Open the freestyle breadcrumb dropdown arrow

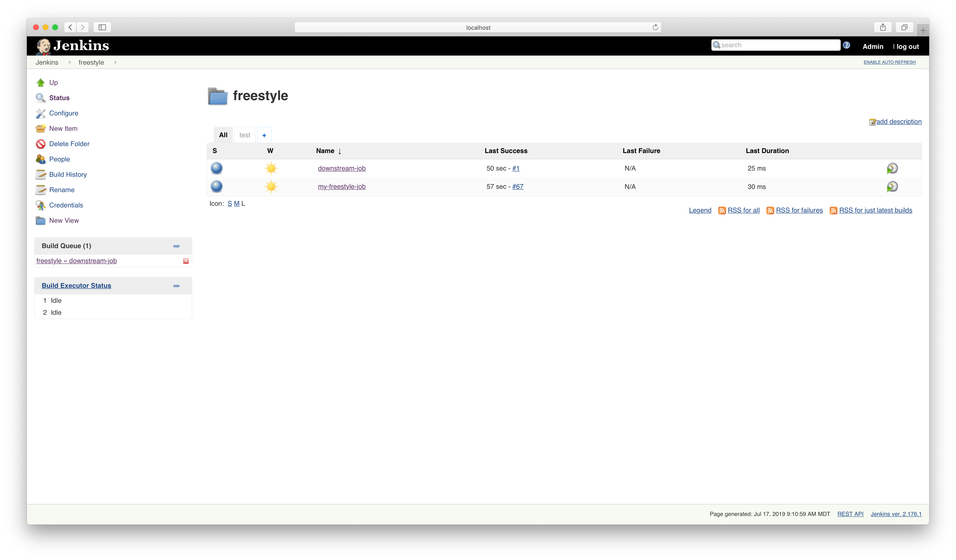click(x=115, y=62)
